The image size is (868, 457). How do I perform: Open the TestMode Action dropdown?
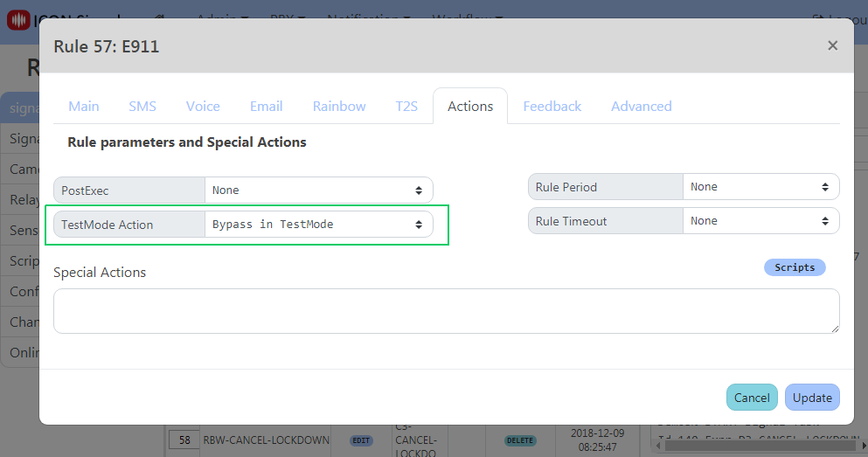(x=318, y=225)
